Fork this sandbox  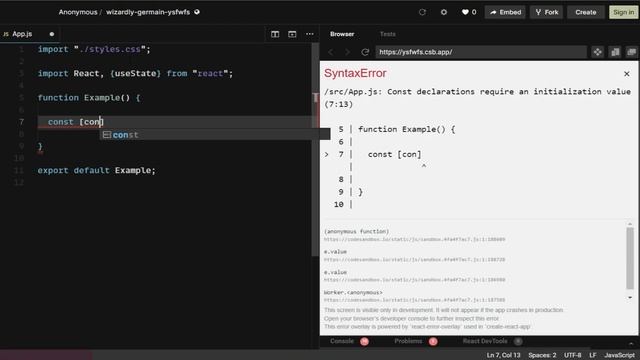click(x=547, y=12)
